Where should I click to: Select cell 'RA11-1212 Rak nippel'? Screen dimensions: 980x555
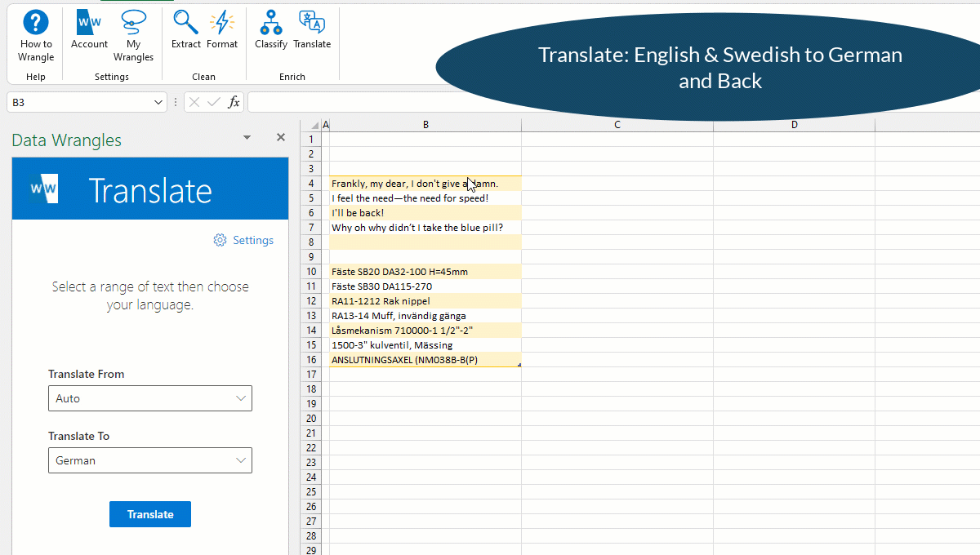click(x=425, y=301)
